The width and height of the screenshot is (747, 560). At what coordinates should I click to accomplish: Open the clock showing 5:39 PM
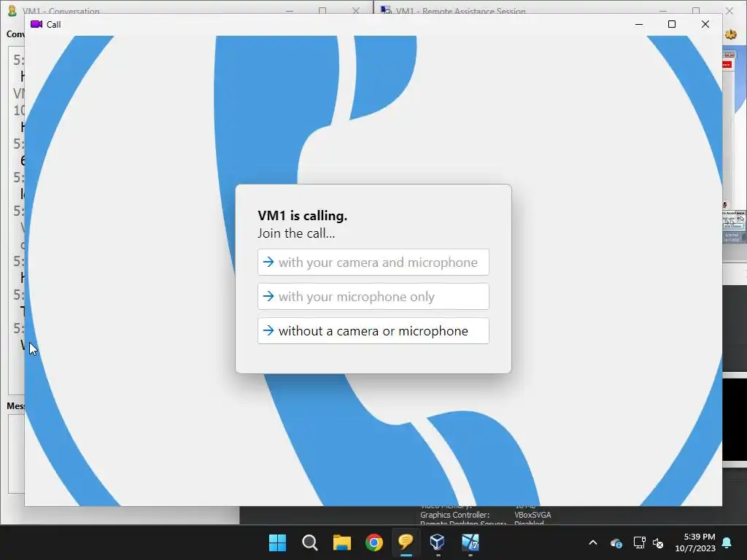(x=695, y=542)
